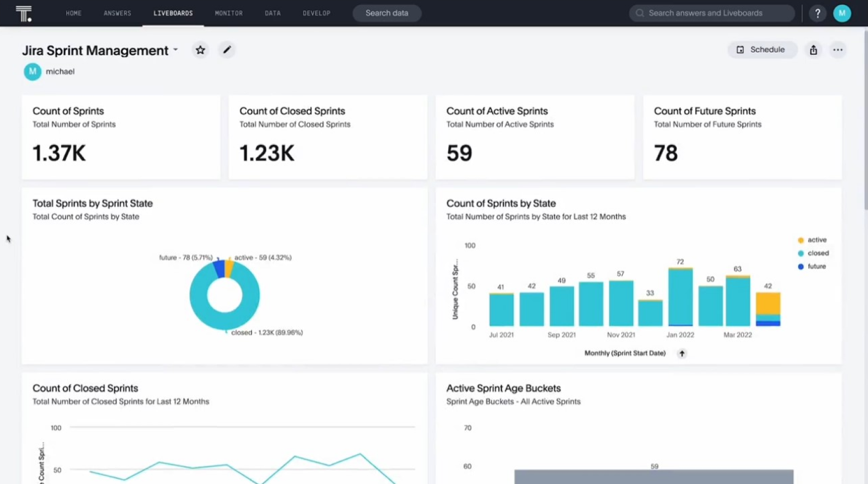Open the help question mark icon
This screenshot has width=868, height=484.
tap(817, 13)
